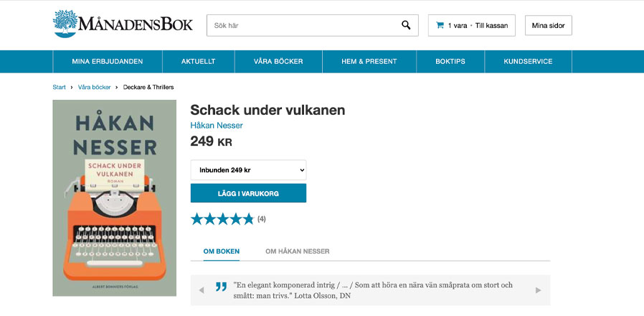Open the Kundservice menu item
The width and height of the screenshot is (644, 316).
[528, 61]
